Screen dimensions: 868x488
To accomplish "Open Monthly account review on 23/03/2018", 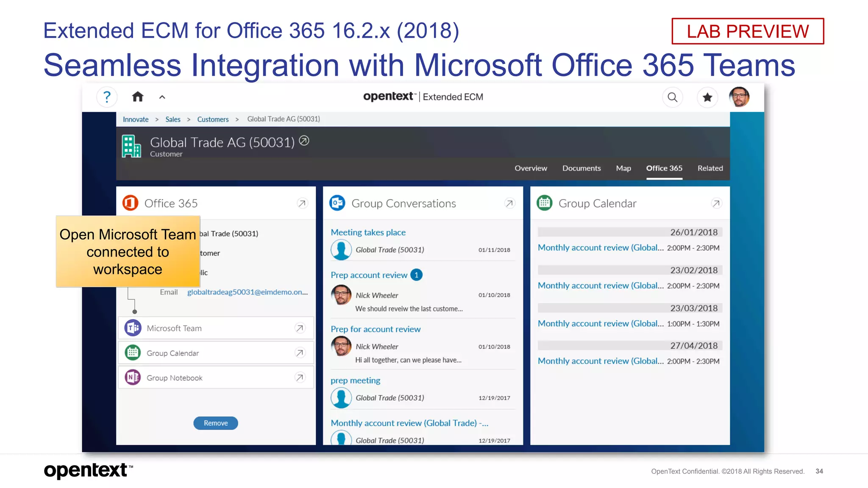I will tap(601, 324).
